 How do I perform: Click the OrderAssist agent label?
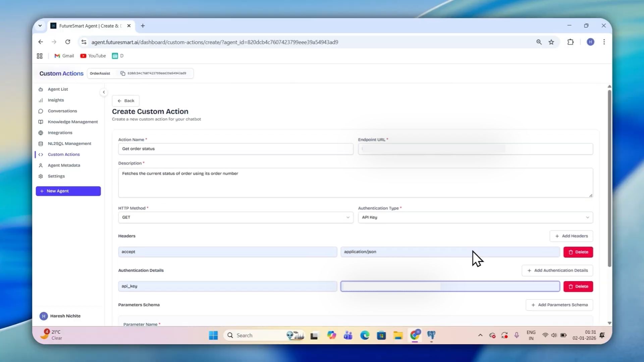coord(100,73)
